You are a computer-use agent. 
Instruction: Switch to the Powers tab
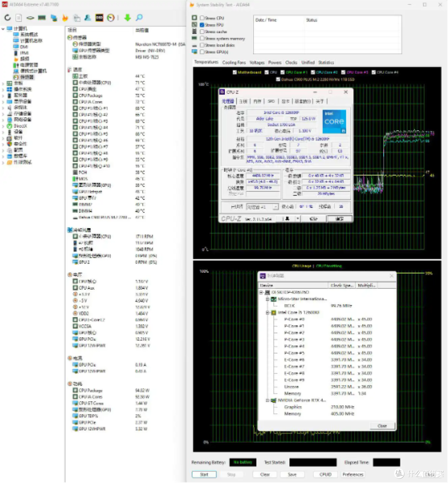275,63
